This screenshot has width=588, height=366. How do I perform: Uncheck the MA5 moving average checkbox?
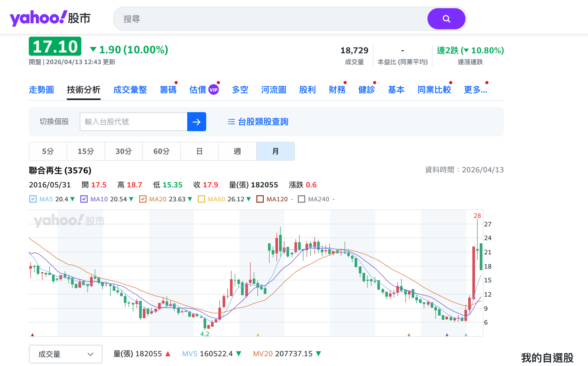click(x=33, y=199)
